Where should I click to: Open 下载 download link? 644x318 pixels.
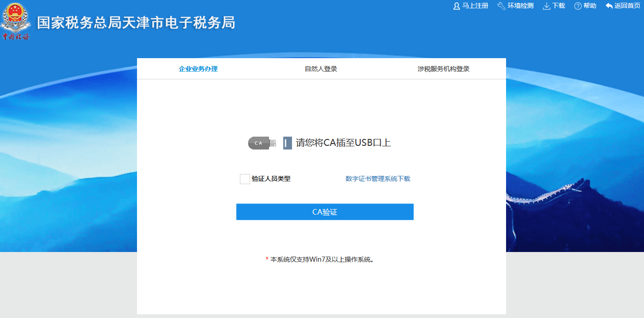(x=559, y=6)
